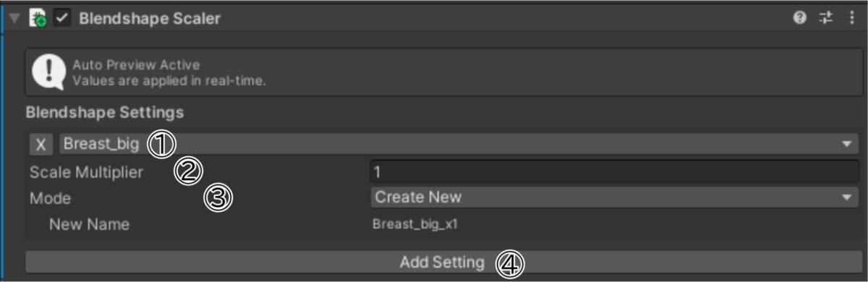Click the Breast_big_x1 new name text
868x282 pixels.
click(x=415, y=224)
